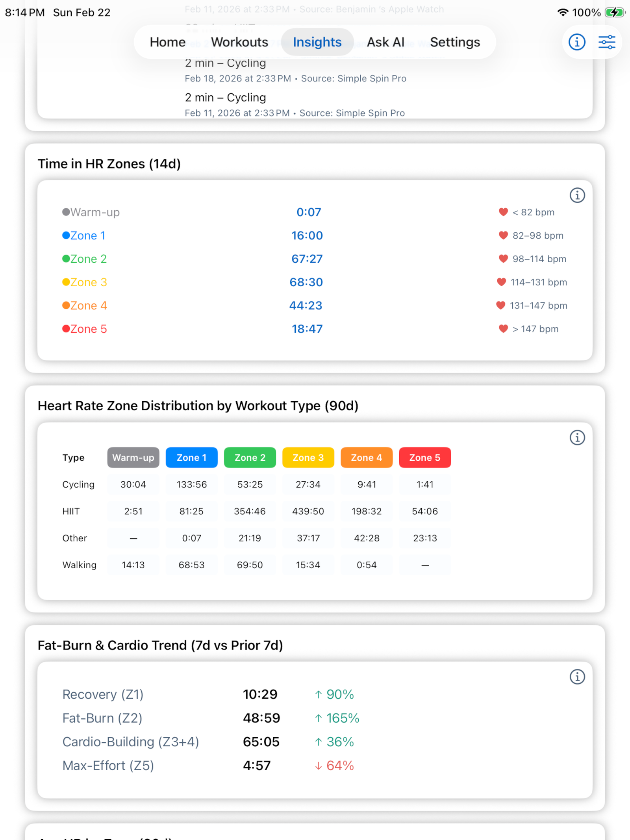Tap the circled info icon in top-right corner
The height and width of the screenshot is (840, 630).
pyautogui.click(x=576, y=42)
